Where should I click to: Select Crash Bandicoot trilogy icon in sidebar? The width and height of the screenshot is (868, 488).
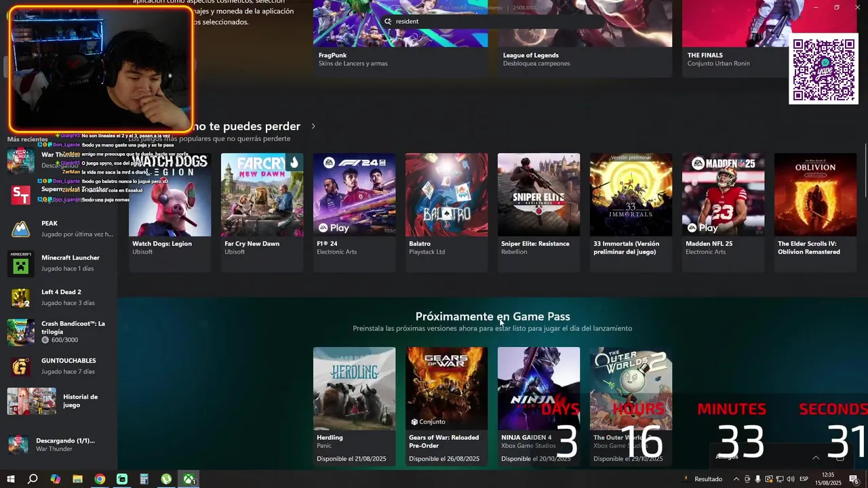20,332
